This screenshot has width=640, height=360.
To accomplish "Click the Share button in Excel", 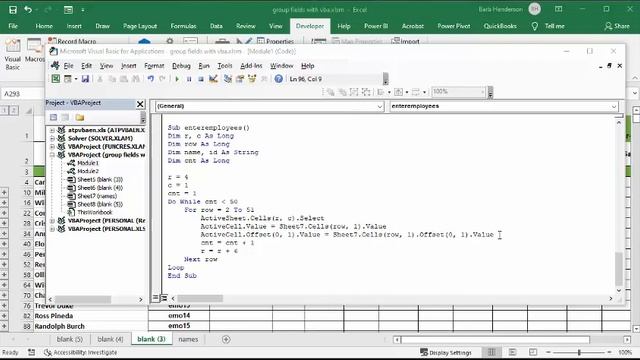I will pyautogui.click(x=617, y=26).
